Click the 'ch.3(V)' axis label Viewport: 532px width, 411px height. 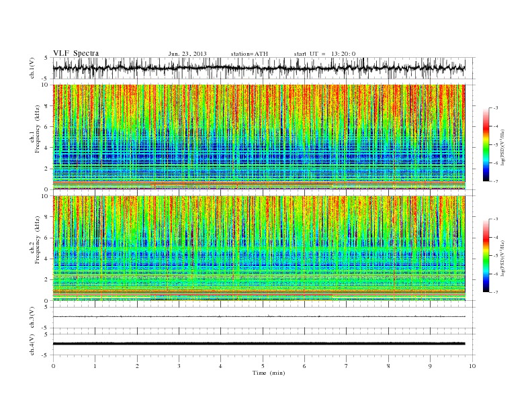32,318
